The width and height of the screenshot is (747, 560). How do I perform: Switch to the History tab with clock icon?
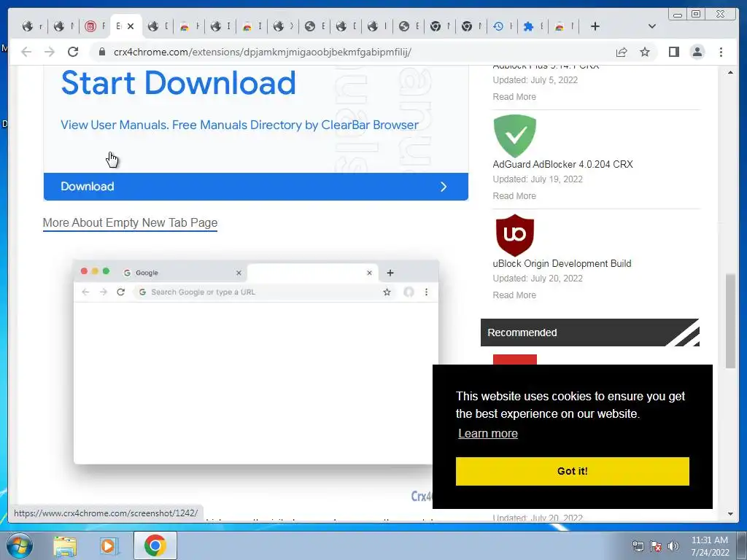click(x=502, y=26)
